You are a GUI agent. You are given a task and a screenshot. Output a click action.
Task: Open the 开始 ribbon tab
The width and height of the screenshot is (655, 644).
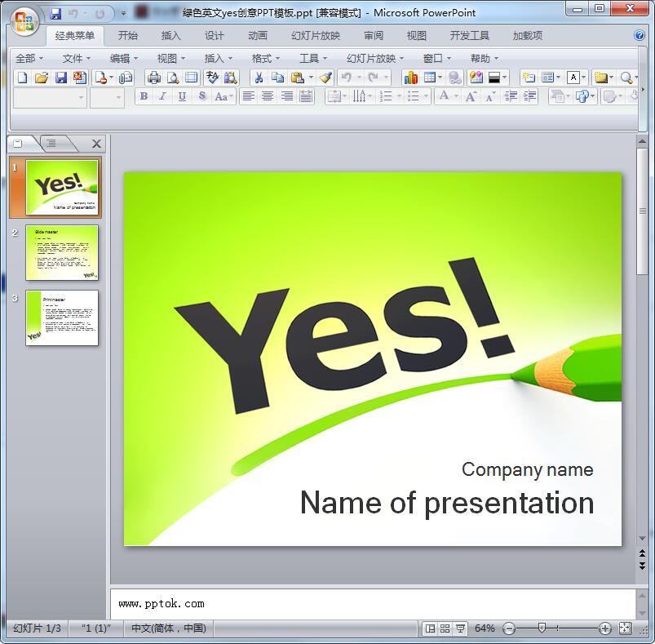128,36
